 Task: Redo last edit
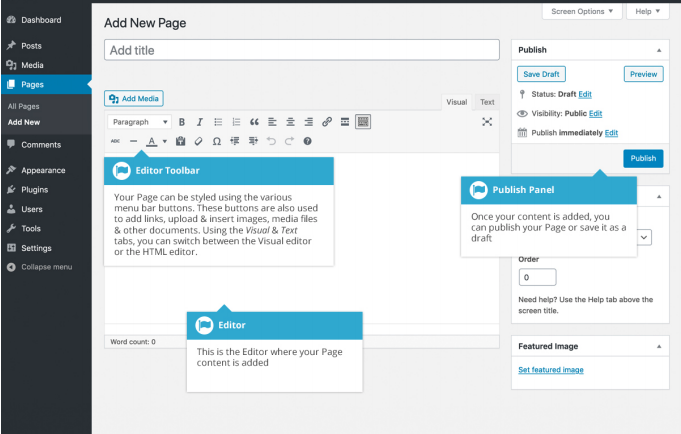(x=289, y=141)
